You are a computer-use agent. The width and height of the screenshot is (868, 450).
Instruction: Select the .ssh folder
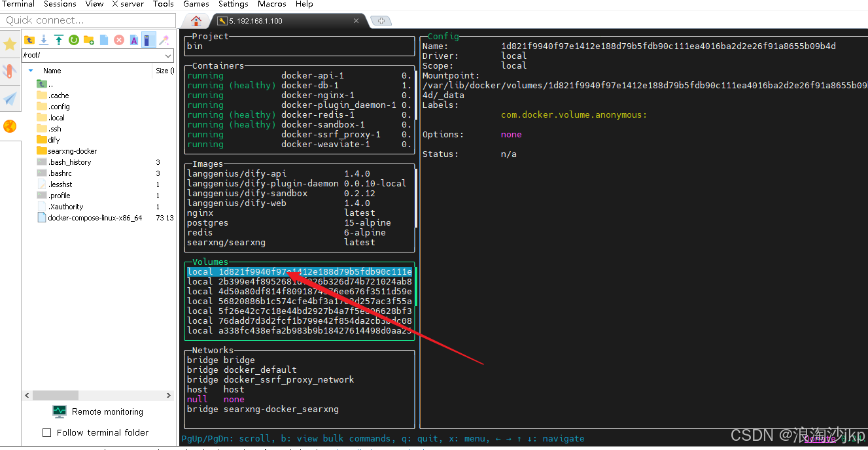tap(49, 129)
